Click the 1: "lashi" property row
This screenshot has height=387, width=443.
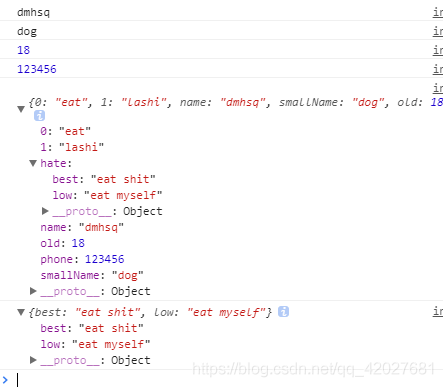point(72,147)
